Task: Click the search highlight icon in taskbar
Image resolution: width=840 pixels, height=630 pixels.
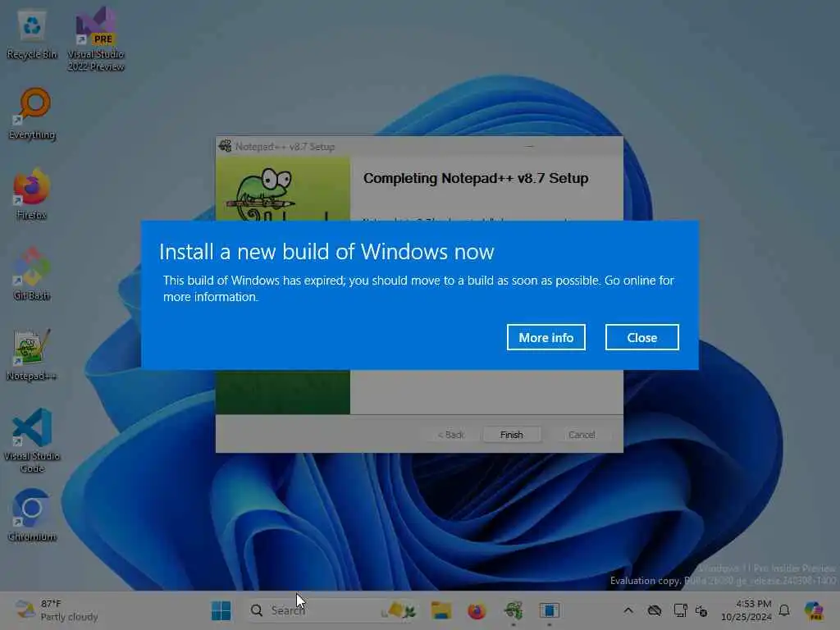Action: 399,610
